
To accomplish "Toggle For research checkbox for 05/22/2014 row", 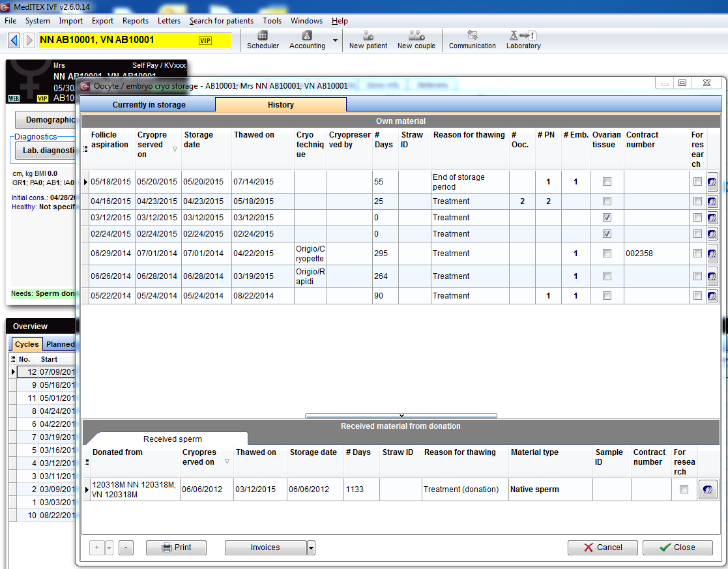I will click(697, 295).
